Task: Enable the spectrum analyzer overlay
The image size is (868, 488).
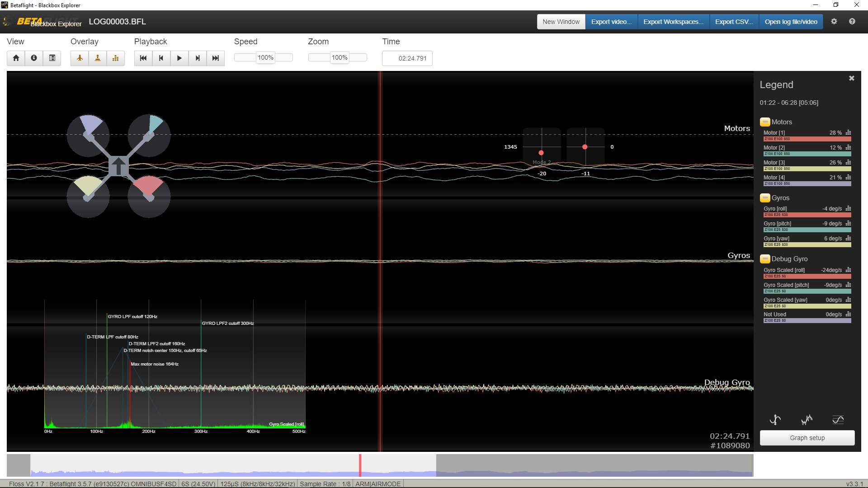Action: tap(116, 58)
